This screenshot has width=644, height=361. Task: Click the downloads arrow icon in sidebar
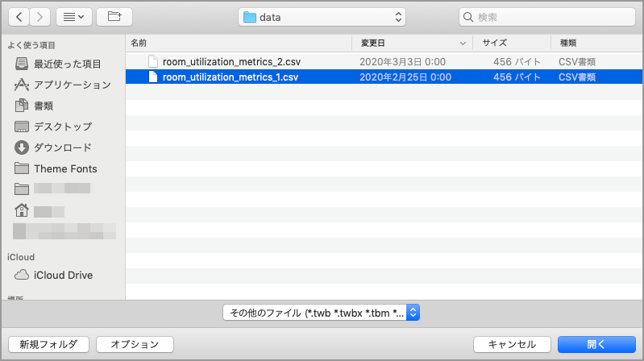[21, 147]
